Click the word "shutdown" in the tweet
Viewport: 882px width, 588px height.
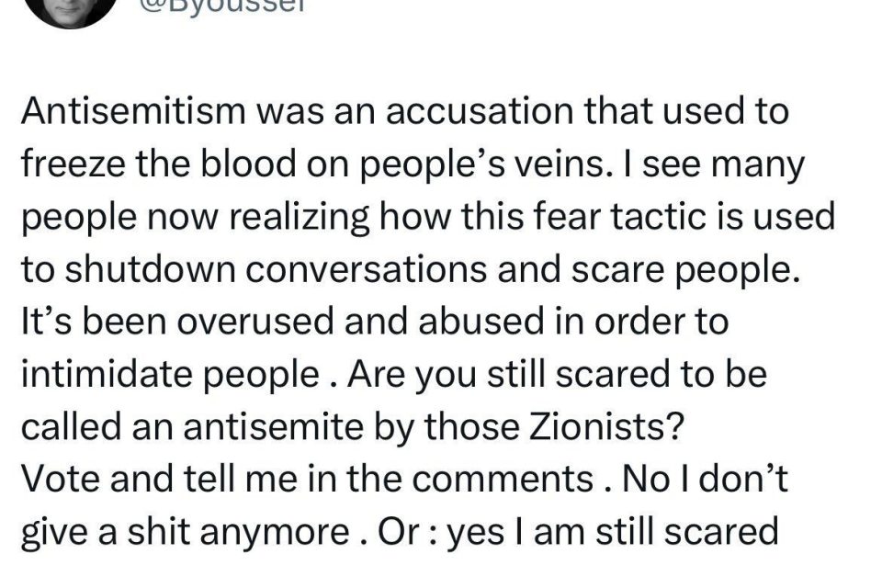150,269
